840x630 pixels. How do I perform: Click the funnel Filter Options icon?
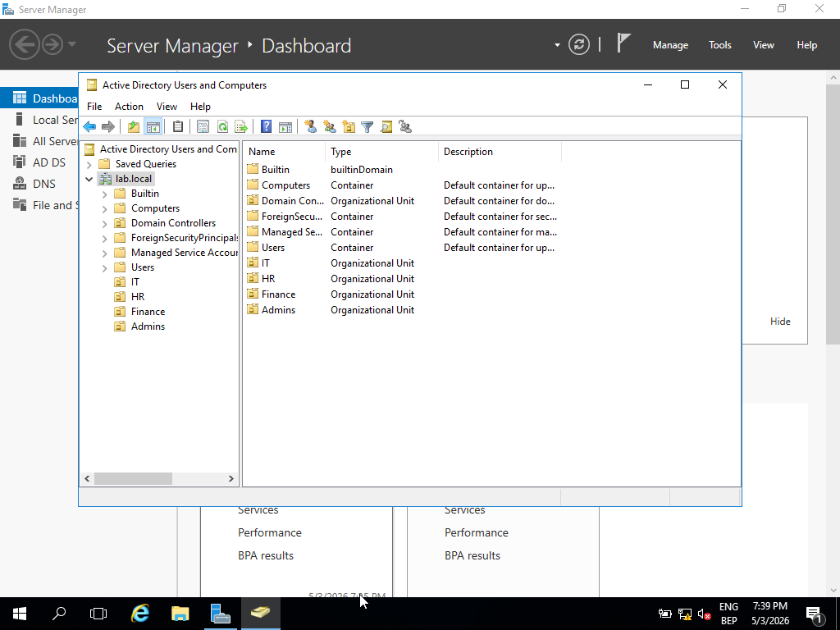coord(367,127)
